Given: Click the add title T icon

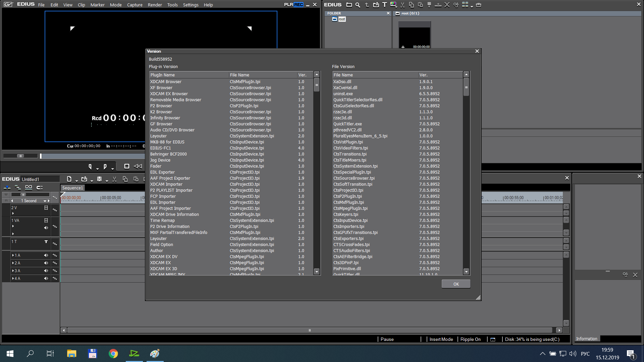Looking at the screenshot, I should 384,5.
